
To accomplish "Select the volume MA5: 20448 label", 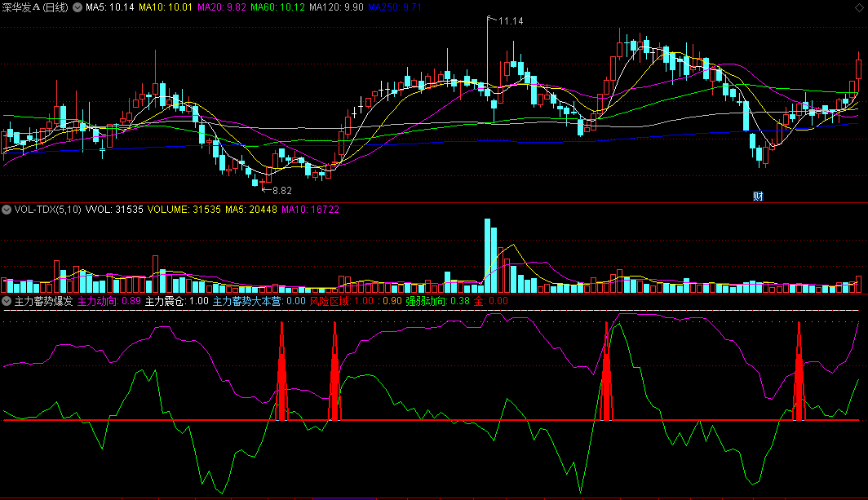I will pos(250,210).
